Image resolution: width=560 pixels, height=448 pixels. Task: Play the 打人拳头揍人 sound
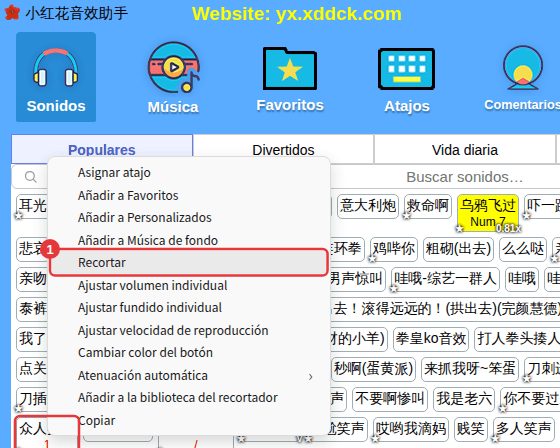click(518, 338)
